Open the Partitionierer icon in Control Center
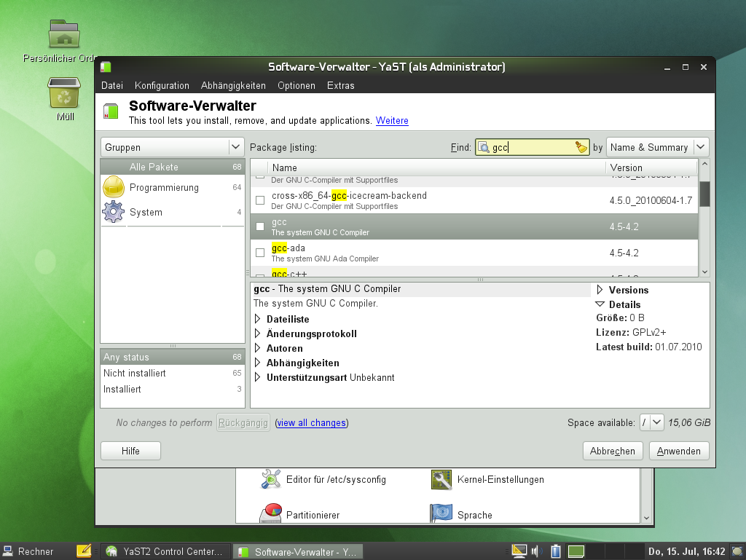Viewport: 746px width, 560px height. [271, 513]
